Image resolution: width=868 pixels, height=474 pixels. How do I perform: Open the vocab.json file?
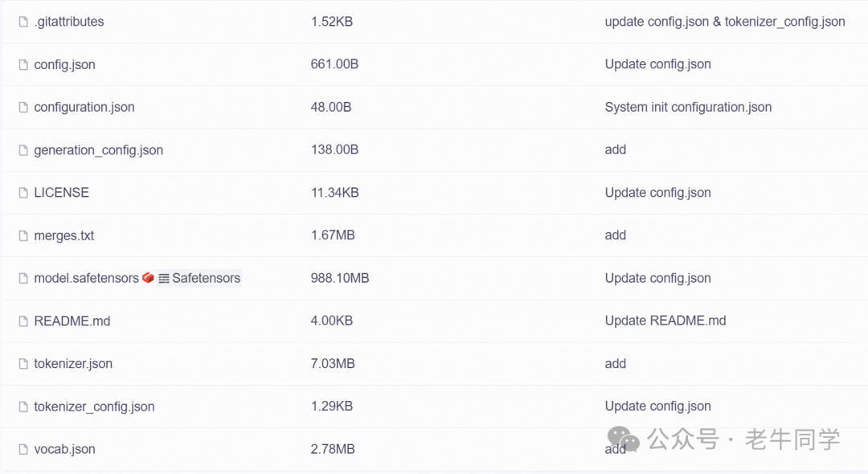(64, 449)
